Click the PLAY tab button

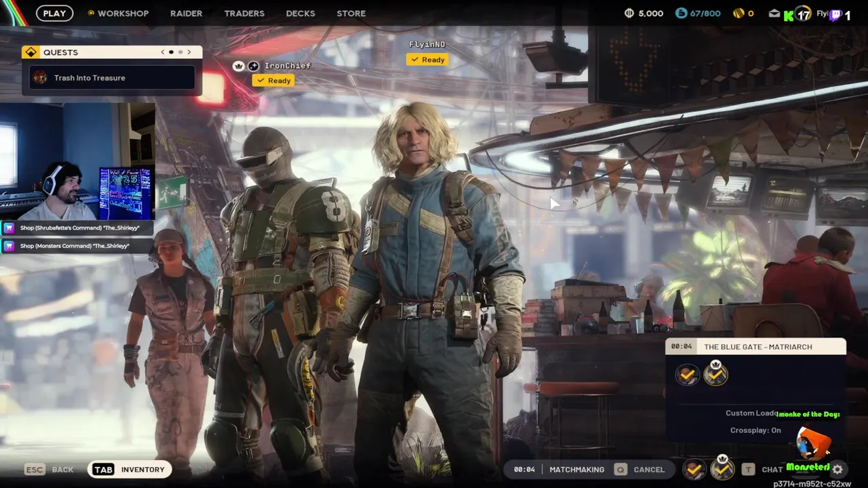tap(54, 13)
